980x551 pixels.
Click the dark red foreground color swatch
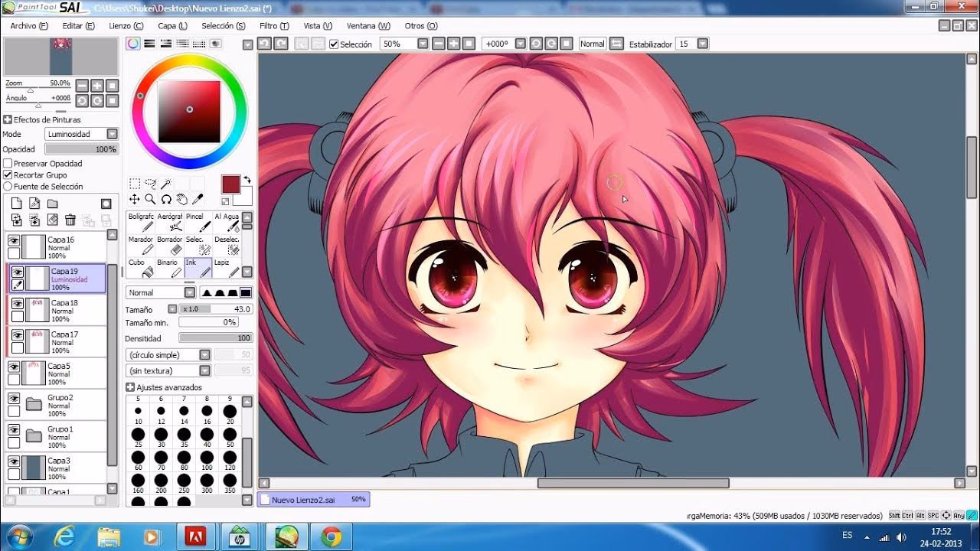point(231,184)
